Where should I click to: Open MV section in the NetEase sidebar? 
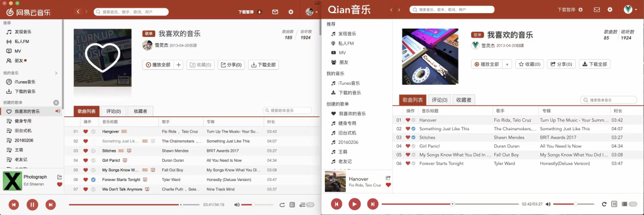pyautogui.click(x=14, y=51)
